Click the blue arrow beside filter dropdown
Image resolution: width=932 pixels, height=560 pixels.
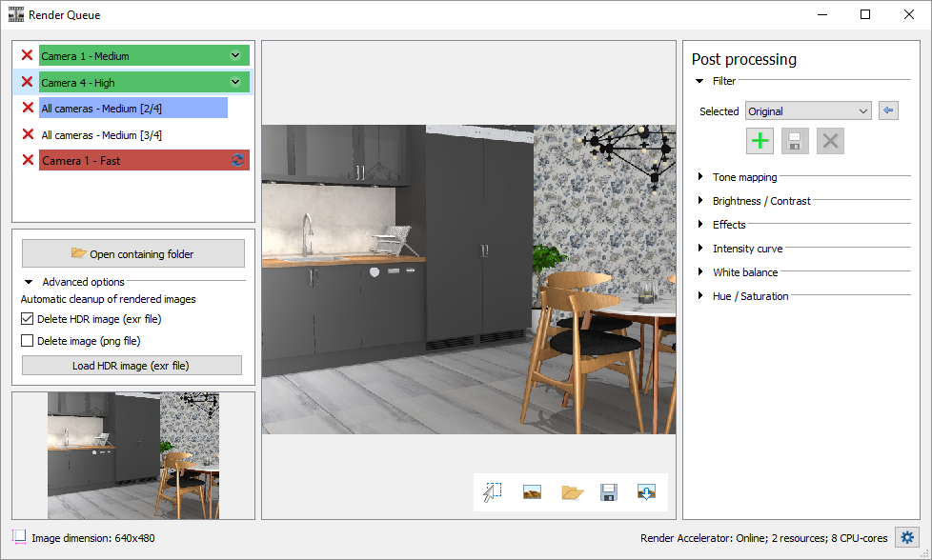coord(888,111)
